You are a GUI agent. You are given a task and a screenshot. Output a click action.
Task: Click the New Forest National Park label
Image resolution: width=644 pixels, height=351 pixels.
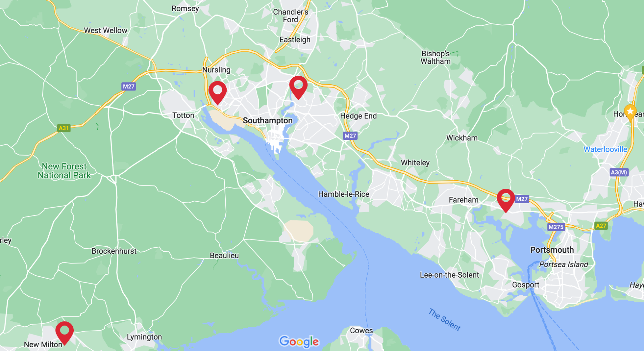64,171
